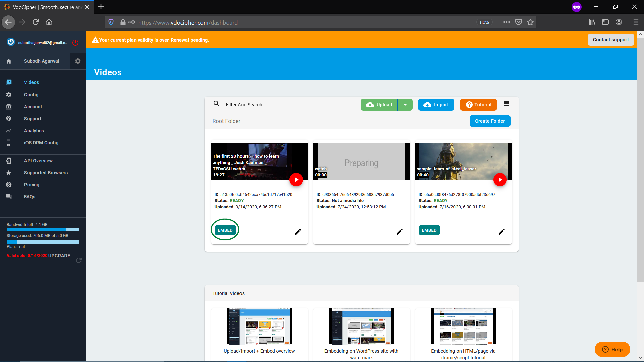644x362 pixels.
Task: Open Analytics in the sidebar
Action: click(x=34, y=131)
